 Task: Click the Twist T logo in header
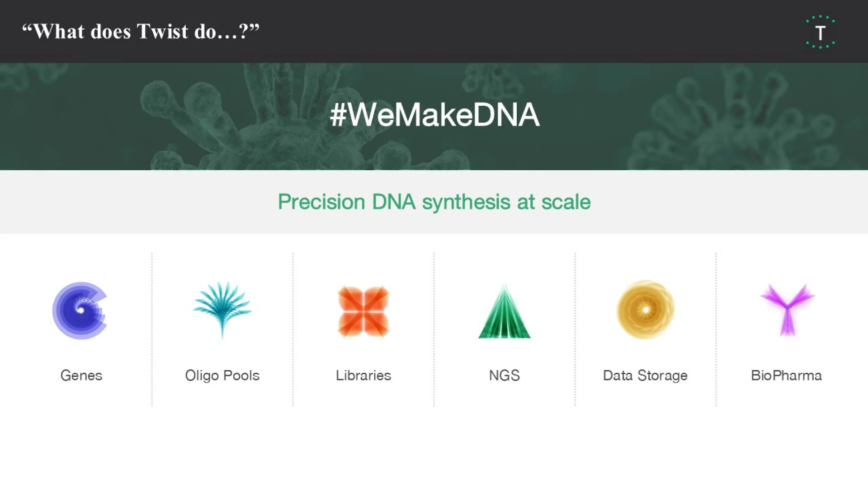click(x=820, y=32)
